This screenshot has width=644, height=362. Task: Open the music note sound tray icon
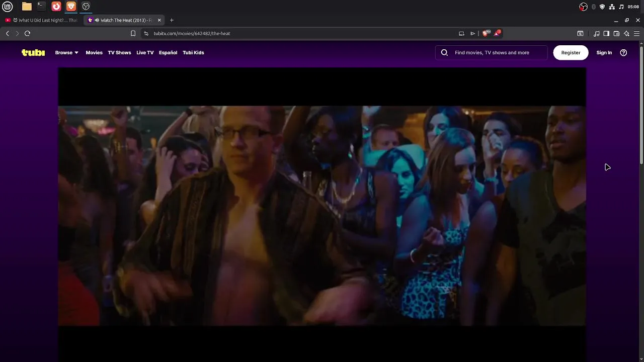pos(621,7)
